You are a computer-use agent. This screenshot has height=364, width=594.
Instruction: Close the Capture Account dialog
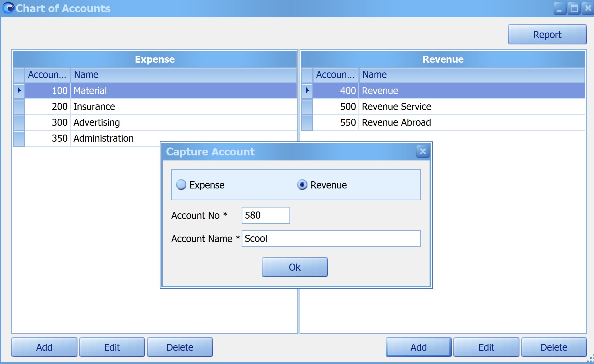pos(422,151)
